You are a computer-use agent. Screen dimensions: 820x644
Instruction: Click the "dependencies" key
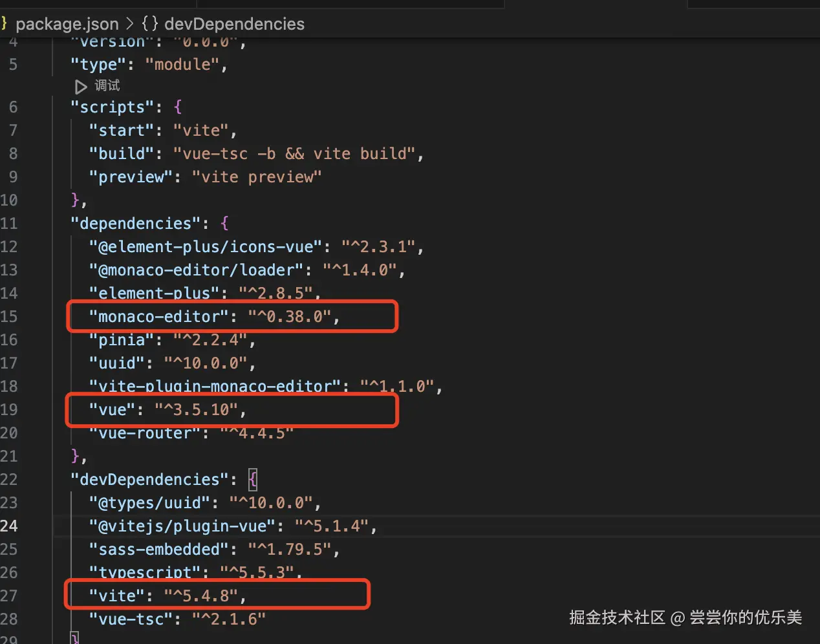pos(136,224)
